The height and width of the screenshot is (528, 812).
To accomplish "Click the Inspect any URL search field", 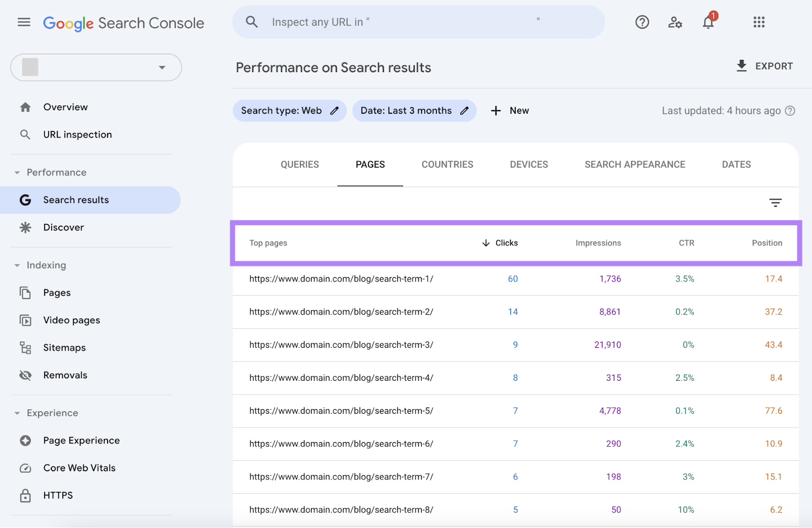I will click(418, 22).
